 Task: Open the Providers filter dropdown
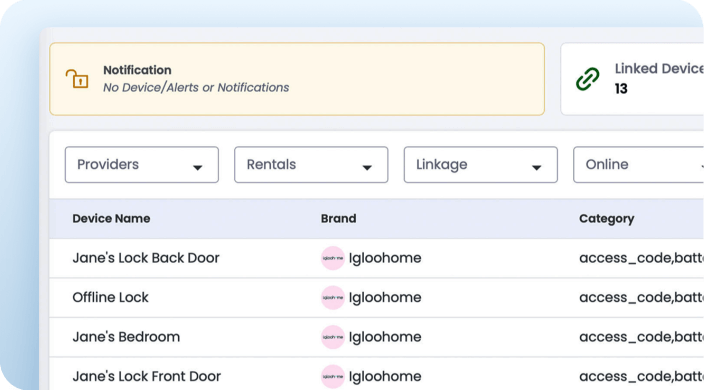[142, 165]
